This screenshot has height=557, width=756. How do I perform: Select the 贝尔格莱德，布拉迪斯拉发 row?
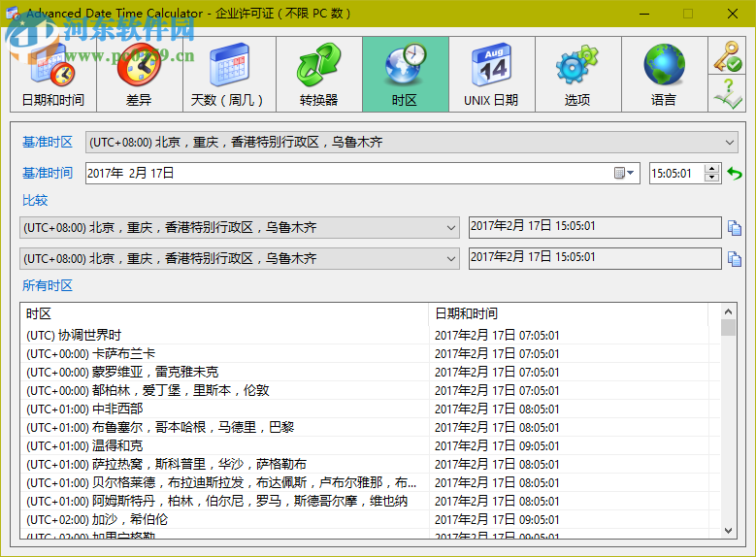[x=371, y=482]
